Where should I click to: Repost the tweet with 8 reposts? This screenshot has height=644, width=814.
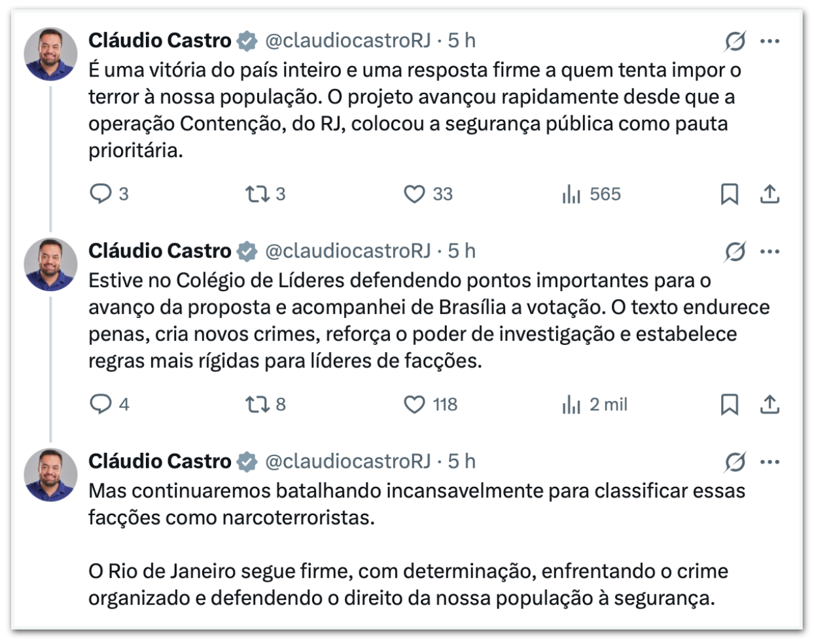coord(257,404)
